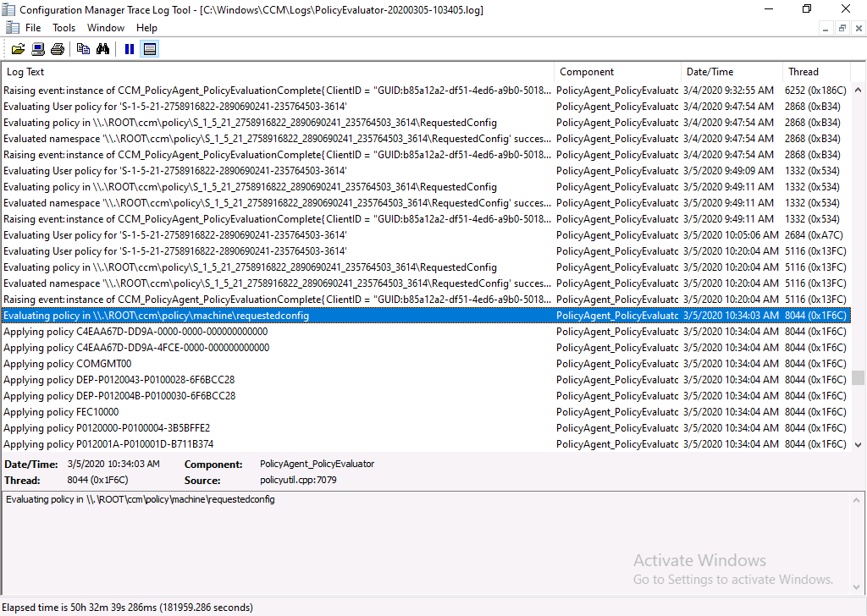Open the Tools menu
Viewport: 867px width, 616px height.
64,28
